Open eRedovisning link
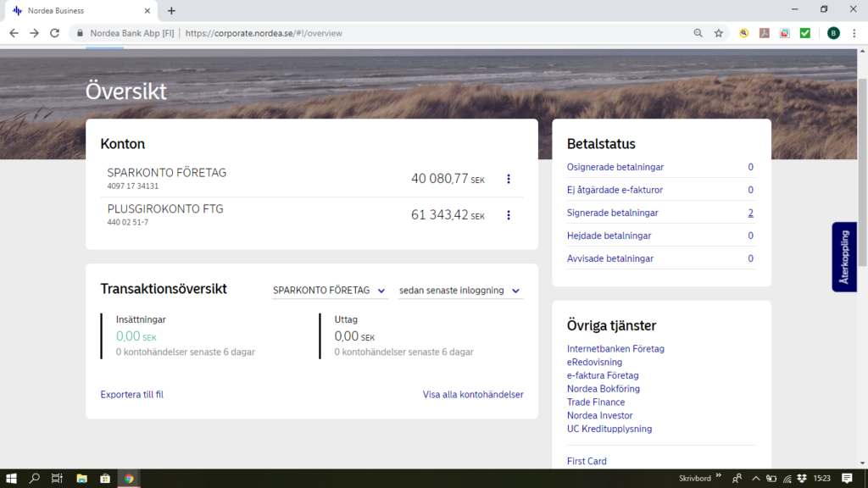The image size is (868, 488). 594,362
